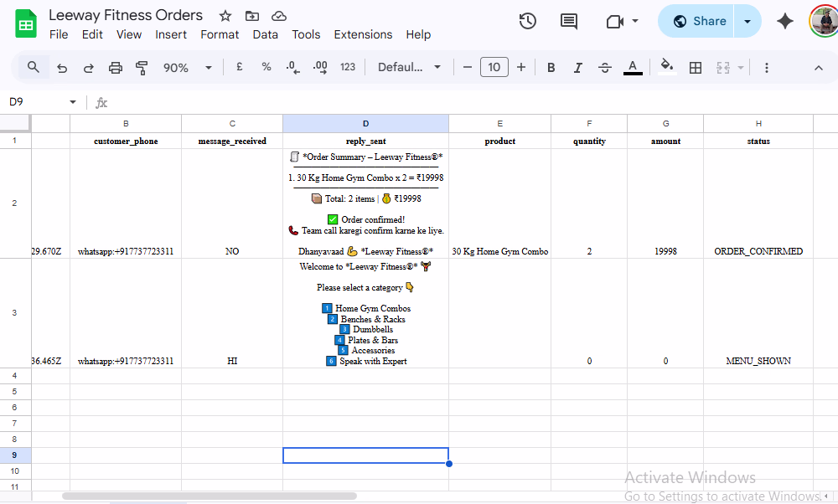This screenshot has height=504, width=838.
Task: Star the Leeway Fitness Orders document
Action: click(225, 16)
